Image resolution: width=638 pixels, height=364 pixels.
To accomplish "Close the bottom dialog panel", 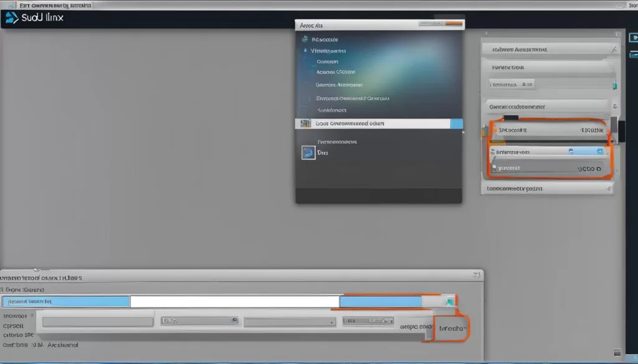I will tap(477, 274).
